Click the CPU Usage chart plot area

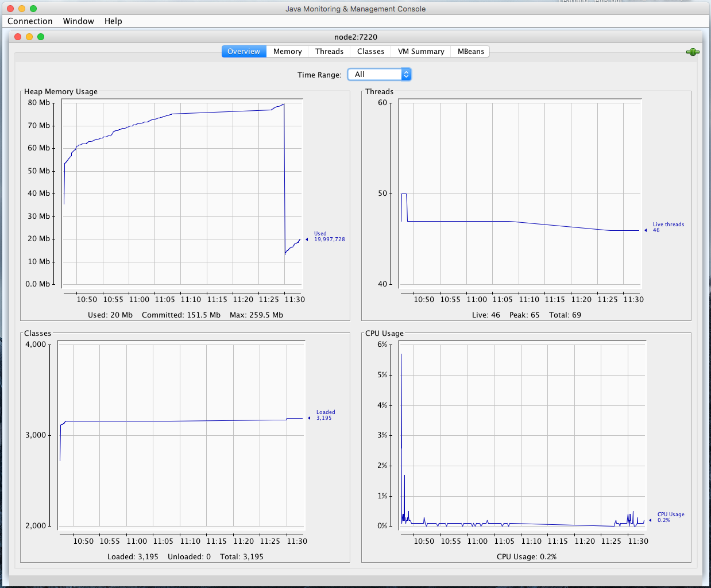[522, 435]
